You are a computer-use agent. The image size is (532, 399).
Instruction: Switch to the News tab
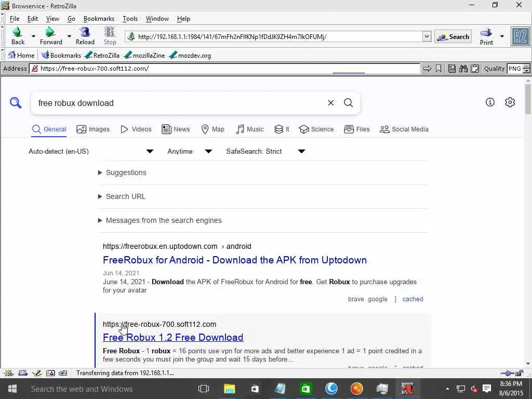tap(176, 129)
